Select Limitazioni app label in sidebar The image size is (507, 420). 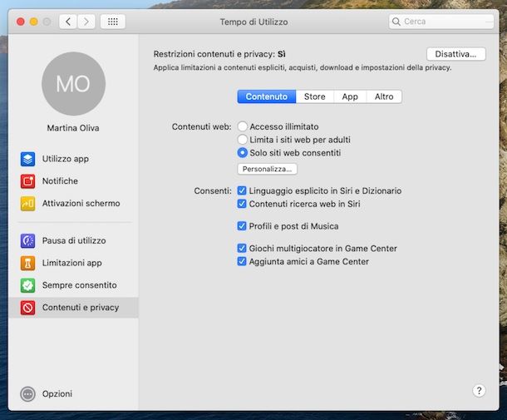click(72, 263)
